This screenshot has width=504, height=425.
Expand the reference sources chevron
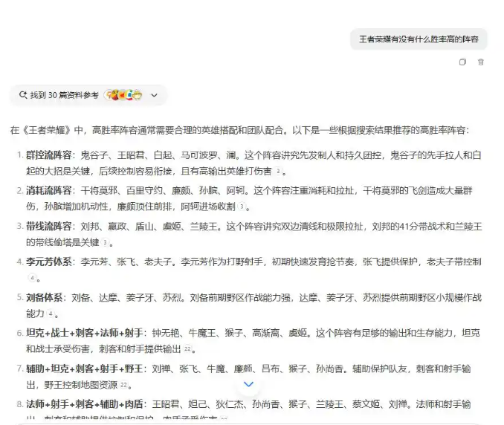155,95
